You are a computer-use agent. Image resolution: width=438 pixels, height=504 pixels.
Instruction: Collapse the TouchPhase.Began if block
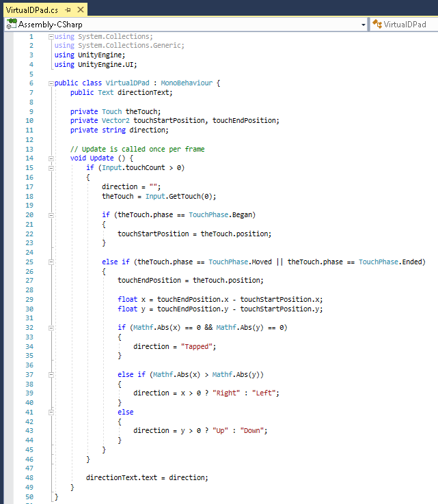click(x=51, y=214)
